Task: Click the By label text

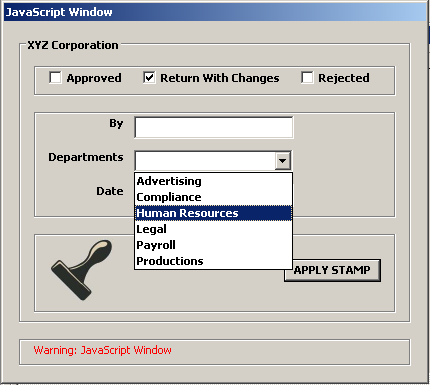Action: pos(116,124)
